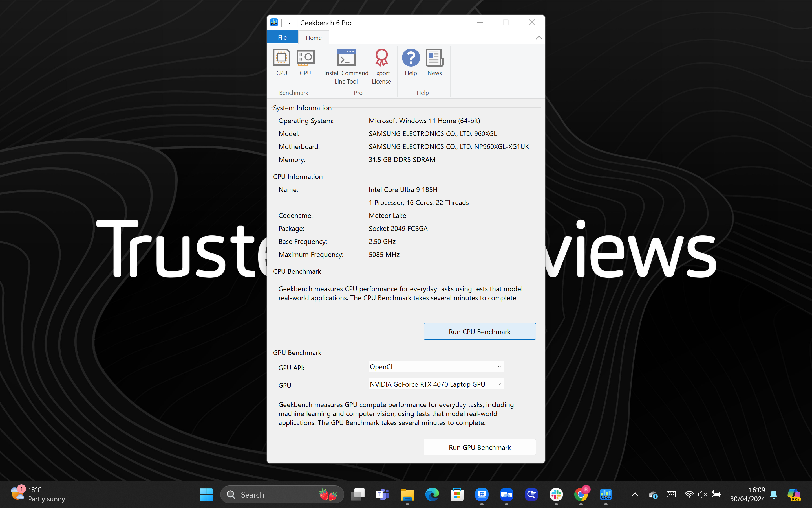Open File Explorer from the taskbar
This screenshot has height=508, width=812.
click(407, 494)
